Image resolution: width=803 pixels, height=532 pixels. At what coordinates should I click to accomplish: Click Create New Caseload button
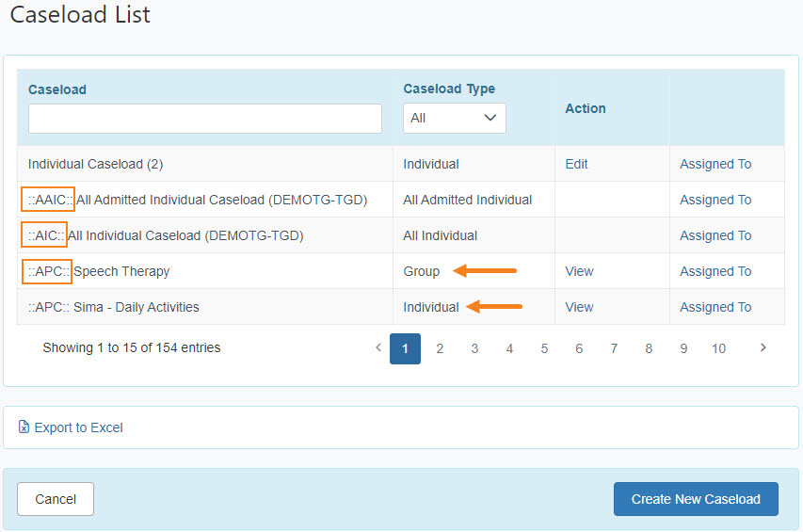696,499
